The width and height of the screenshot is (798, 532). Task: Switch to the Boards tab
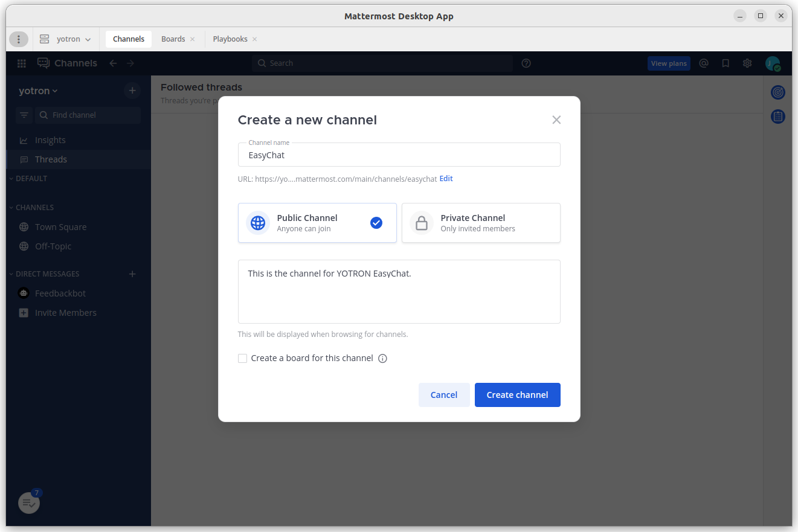point(173,39)
